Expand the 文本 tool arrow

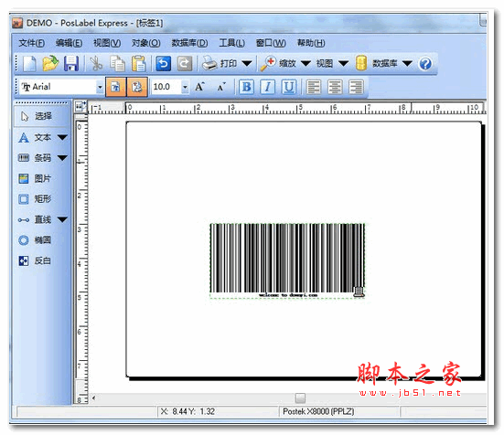pyautogui.click(x=62, y=138)
